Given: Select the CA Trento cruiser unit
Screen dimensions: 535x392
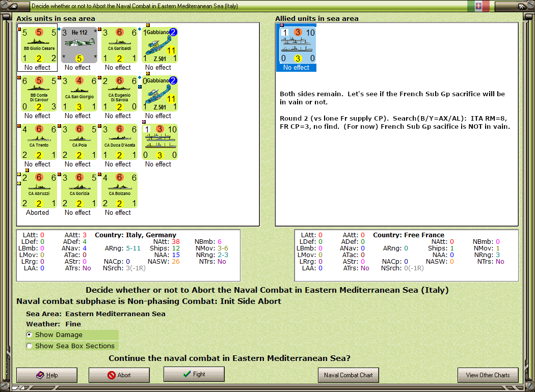Looking at the screenshot, I should click(x=39, y=142).
